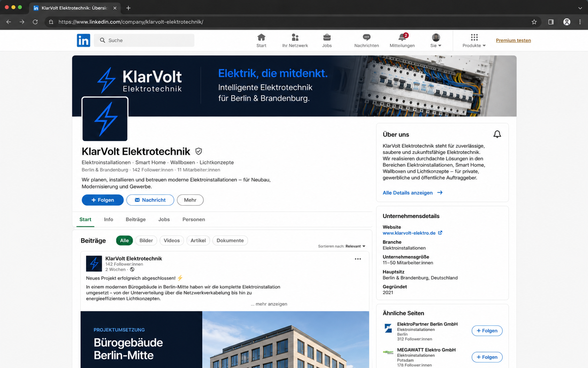Screen dimensions: 588x368
Task: Follow ElektroPartner Berlin GmbH
Action: click(x=487, y=331)
